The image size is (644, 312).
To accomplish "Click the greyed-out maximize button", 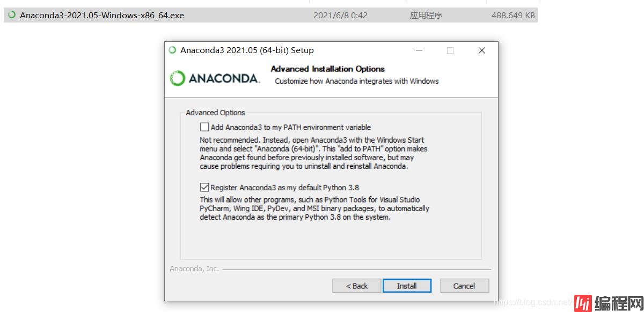I will click(450, 50).
